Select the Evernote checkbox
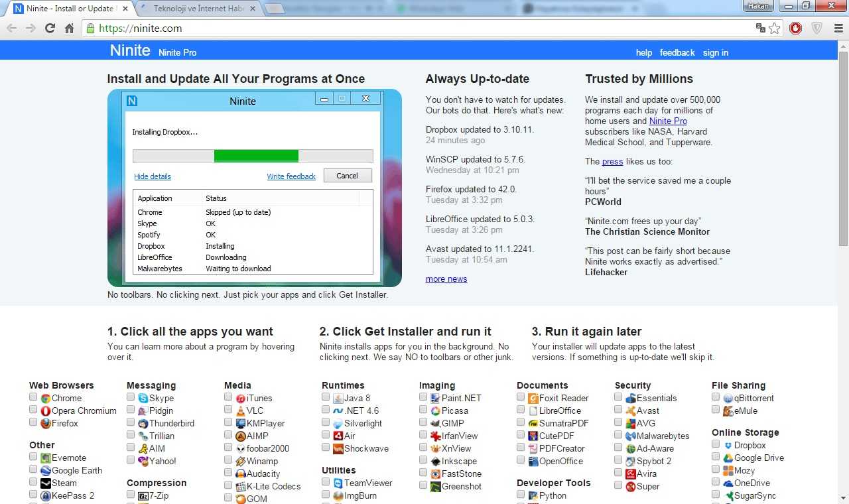The width and height of the screenshot is (849, 504). click(33, 457)
